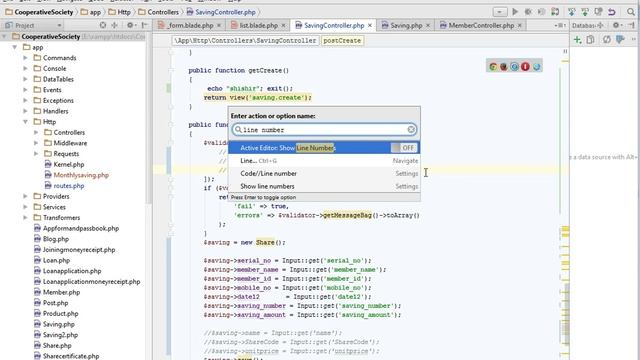This screenshot has height=360, width=640.
Task: Click the action name search field
Action: coord(324,130)
